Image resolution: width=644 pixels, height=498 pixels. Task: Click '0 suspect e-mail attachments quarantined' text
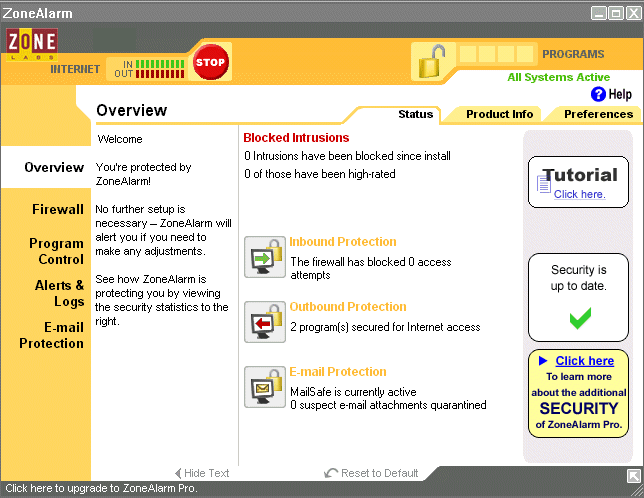388,405
